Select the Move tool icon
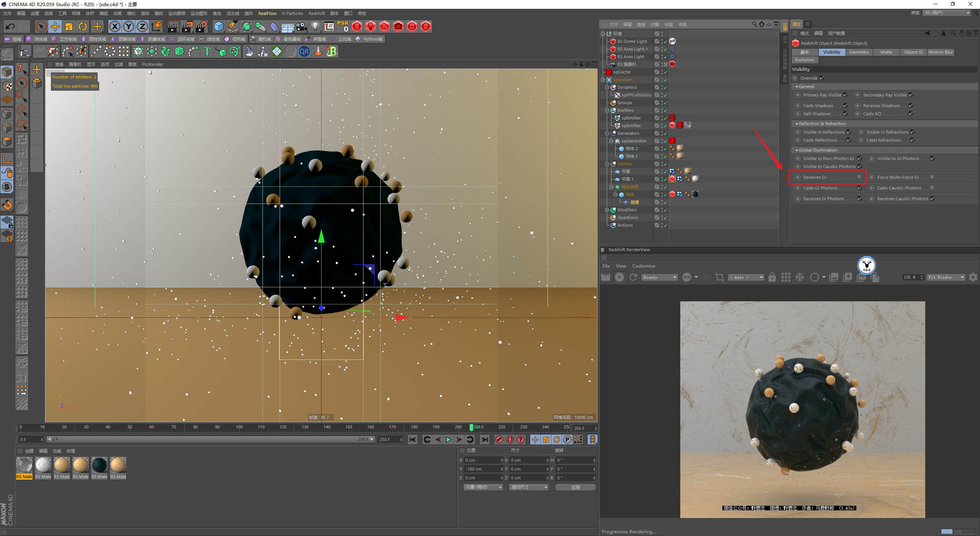The width and height of the screenshot is (980, 536). click(x=55, y=26)
